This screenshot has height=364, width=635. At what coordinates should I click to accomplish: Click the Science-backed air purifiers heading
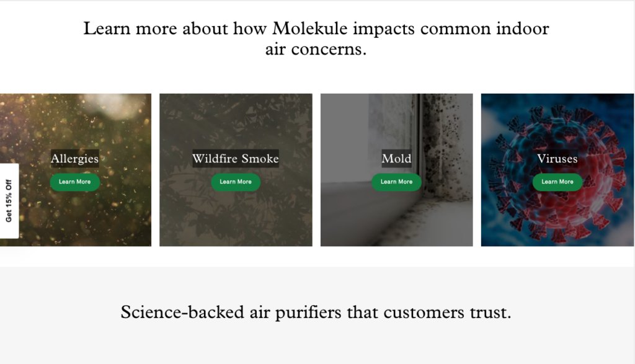click(x=316, y=312)
